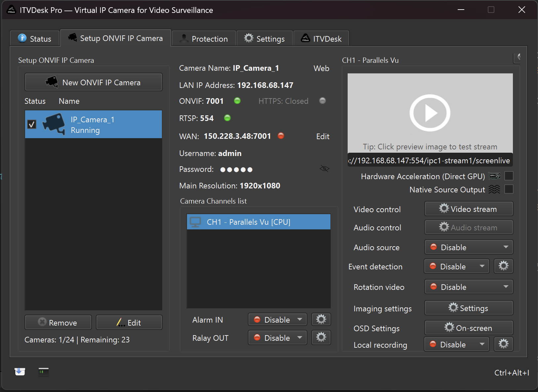Image resolution: width=538 pixels, height=392 pixels.
Task: Click LAN IP Address 192.168.68.147
Action: [x=265, y=85]
